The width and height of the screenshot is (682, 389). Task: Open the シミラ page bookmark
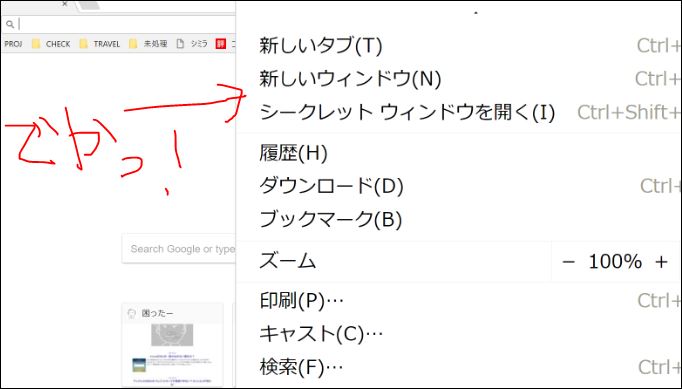192,44
